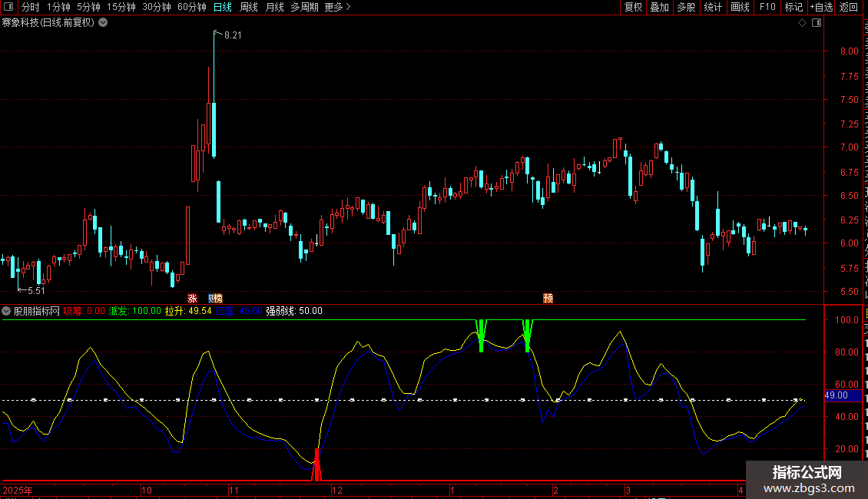Image resolution: width=868 pixels, height=499 pixels.
Task: Click the 赛象科技(日线.前复权) chart title
Action: (x=48, y=23)
